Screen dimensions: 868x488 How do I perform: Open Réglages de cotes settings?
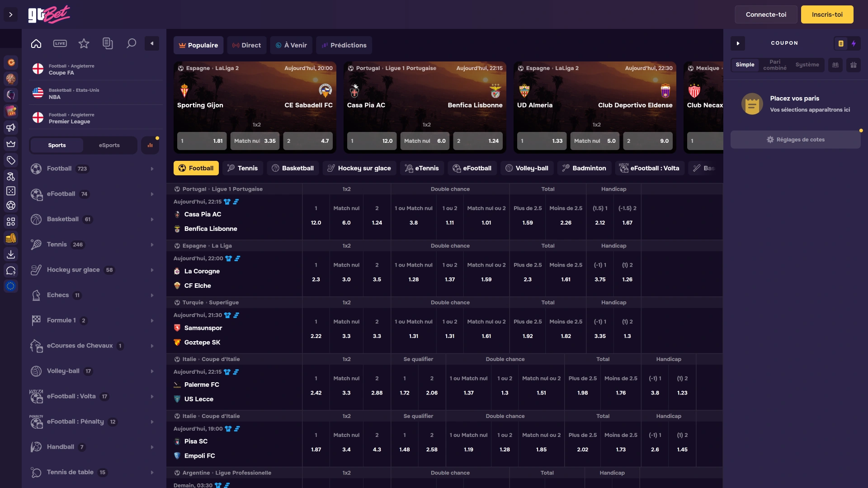[x=796, y=140]
